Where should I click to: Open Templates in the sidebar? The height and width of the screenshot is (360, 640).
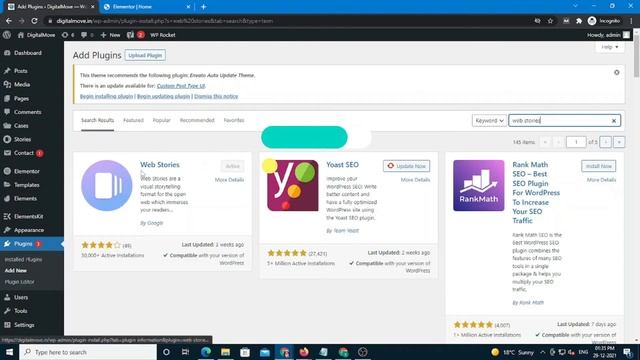tap(27, 185)
